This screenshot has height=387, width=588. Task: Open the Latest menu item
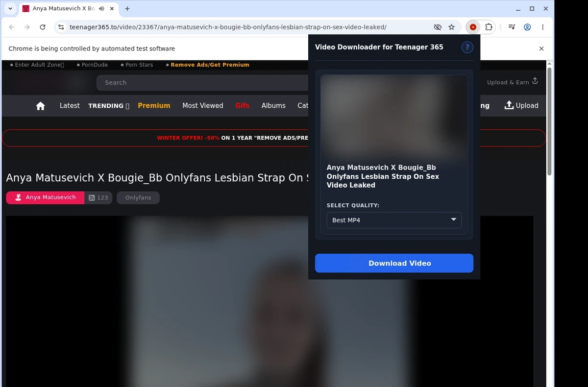click(x=70, y=105)
